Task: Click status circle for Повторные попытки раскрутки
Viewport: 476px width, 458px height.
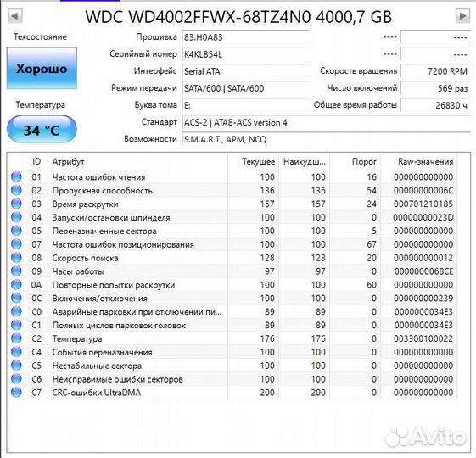Action: click(16, 284)
